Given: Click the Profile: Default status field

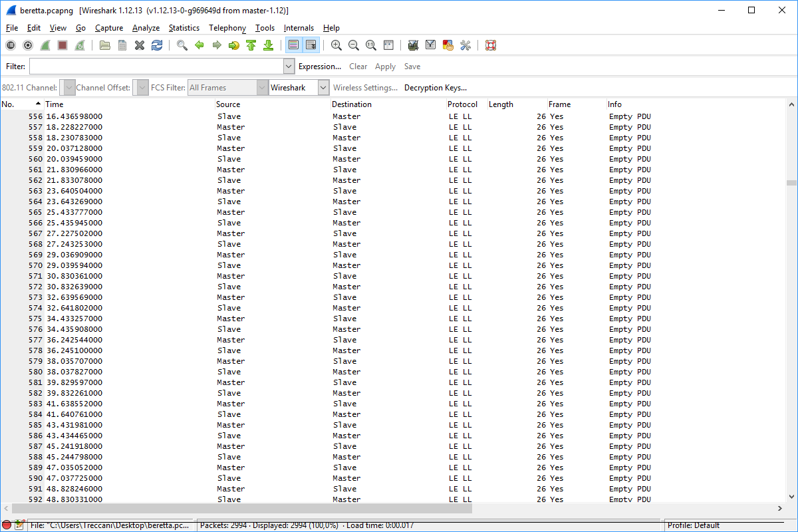Looking at the screenshot, I should point(731,525).
